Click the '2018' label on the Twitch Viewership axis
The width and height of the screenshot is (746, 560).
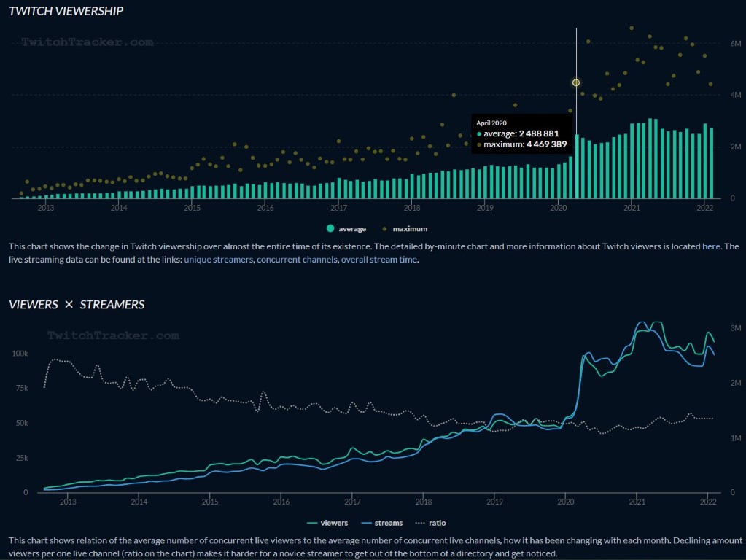(x=412, y=208)
